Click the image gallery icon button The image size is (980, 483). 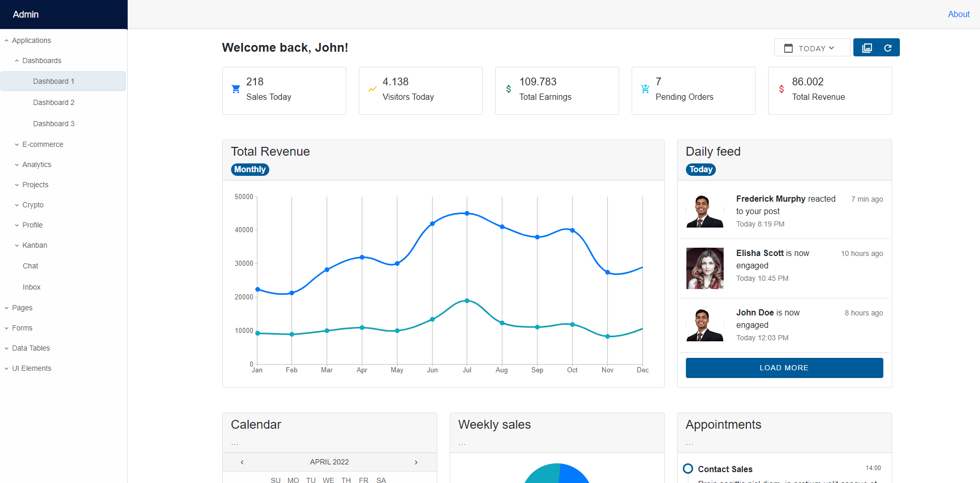click(867, 48)
